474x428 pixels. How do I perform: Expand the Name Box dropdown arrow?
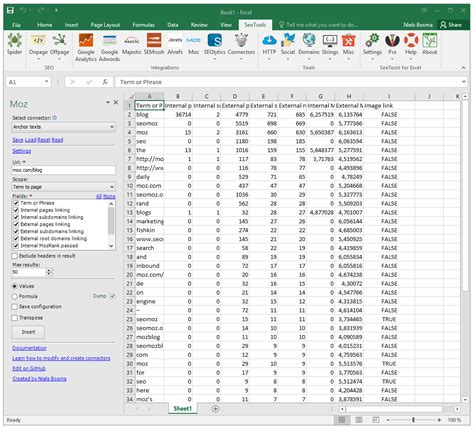[46, 82]
